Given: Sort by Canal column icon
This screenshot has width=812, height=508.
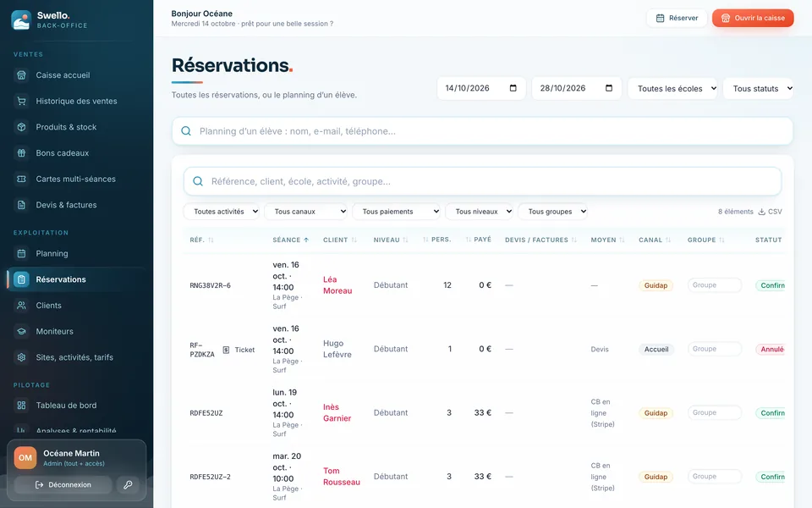Looking at the screenshot, I should (668, 240).
